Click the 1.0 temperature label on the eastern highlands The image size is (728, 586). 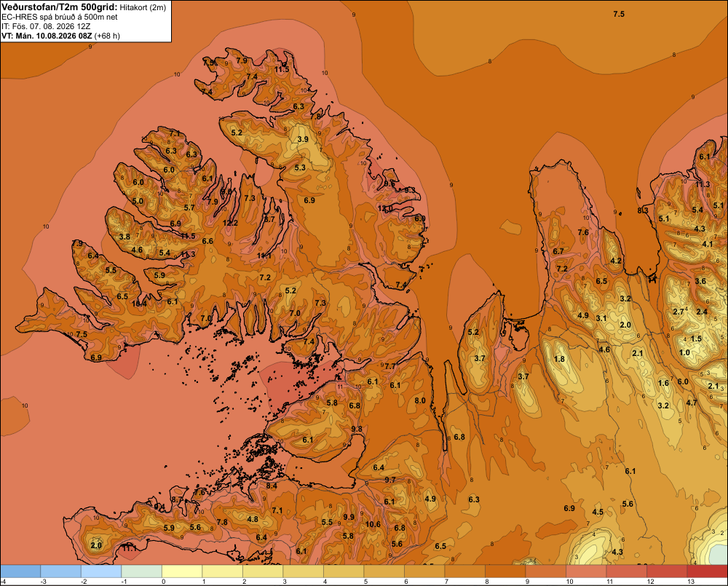(x=685, y=352)
